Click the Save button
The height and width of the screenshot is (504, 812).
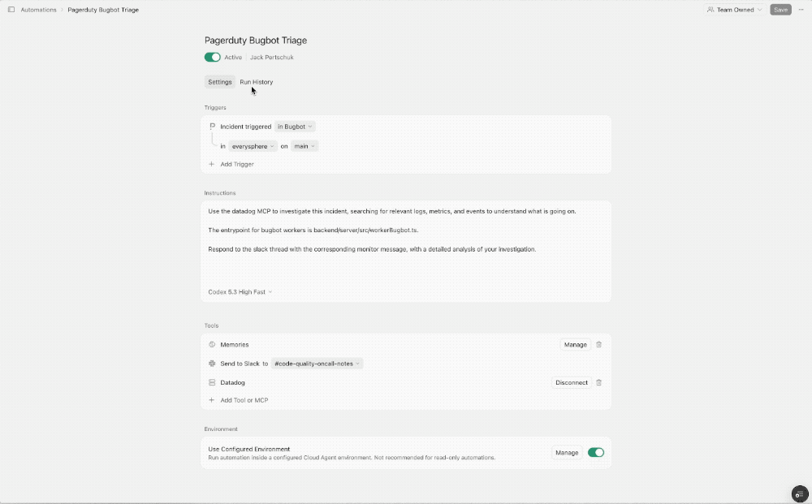(780, 10)
